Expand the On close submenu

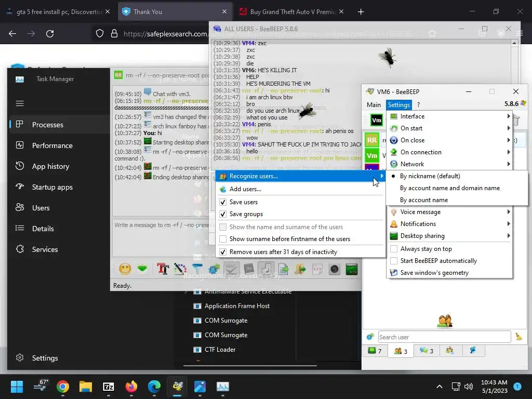pyautogui.click(x=449, y=140)
